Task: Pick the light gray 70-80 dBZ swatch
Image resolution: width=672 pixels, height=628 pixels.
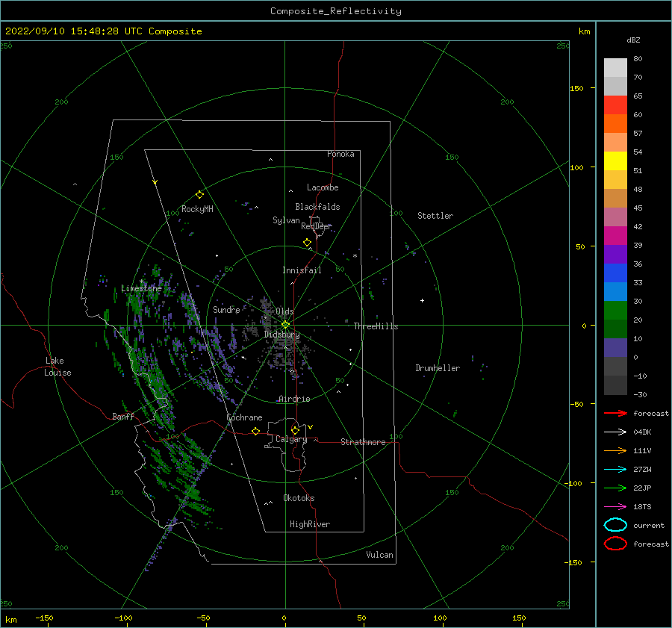Action: point(615,68)
